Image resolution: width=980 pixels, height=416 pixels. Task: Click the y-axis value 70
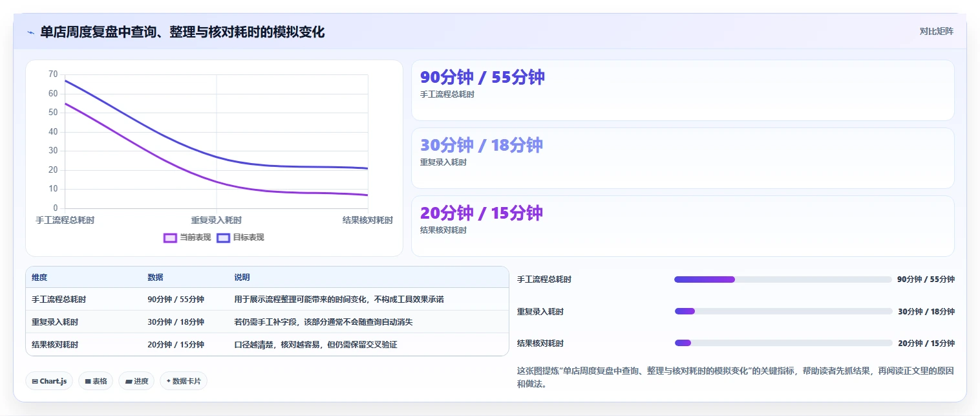coord(53,74)
